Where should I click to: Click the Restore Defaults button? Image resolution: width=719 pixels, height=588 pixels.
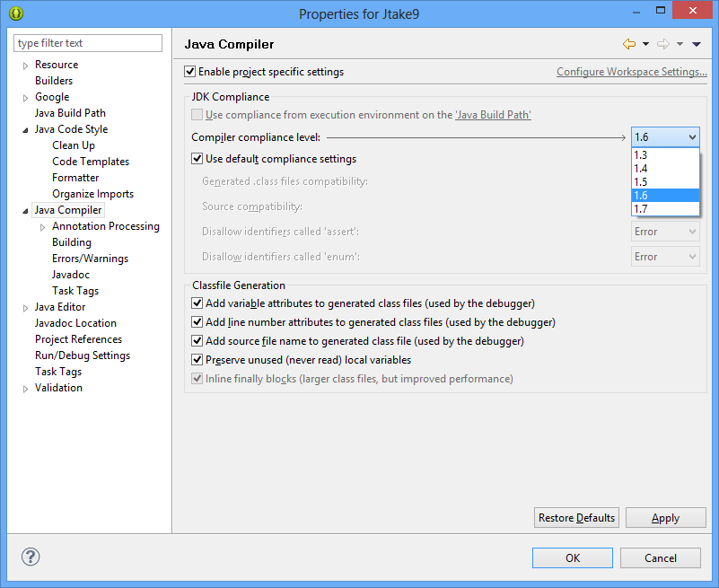coord(576,518)
